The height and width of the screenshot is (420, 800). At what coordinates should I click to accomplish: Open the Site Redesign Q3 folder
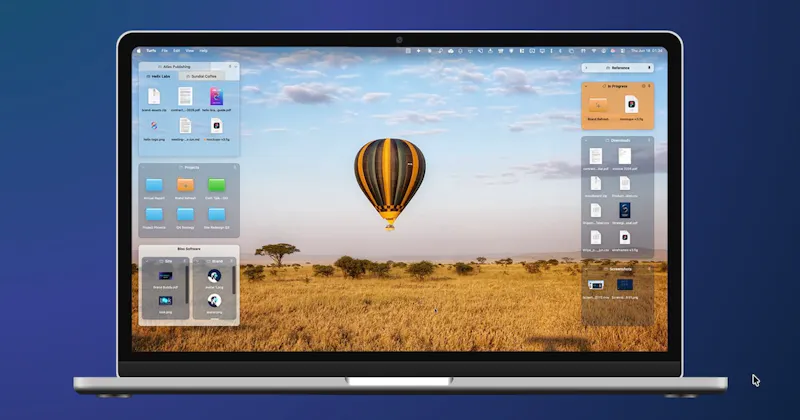(x=216, y=214)
